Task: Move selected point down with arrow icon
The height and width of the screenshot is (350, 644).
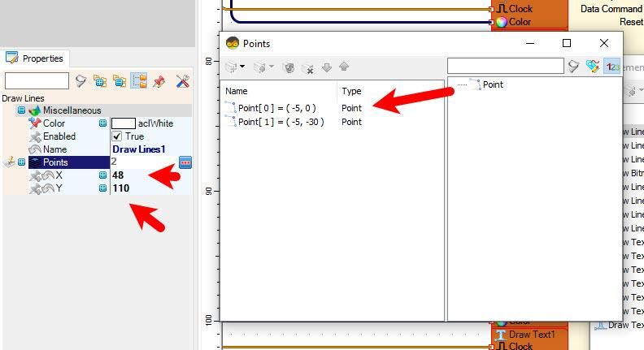Action: click(x=327, y=67)
